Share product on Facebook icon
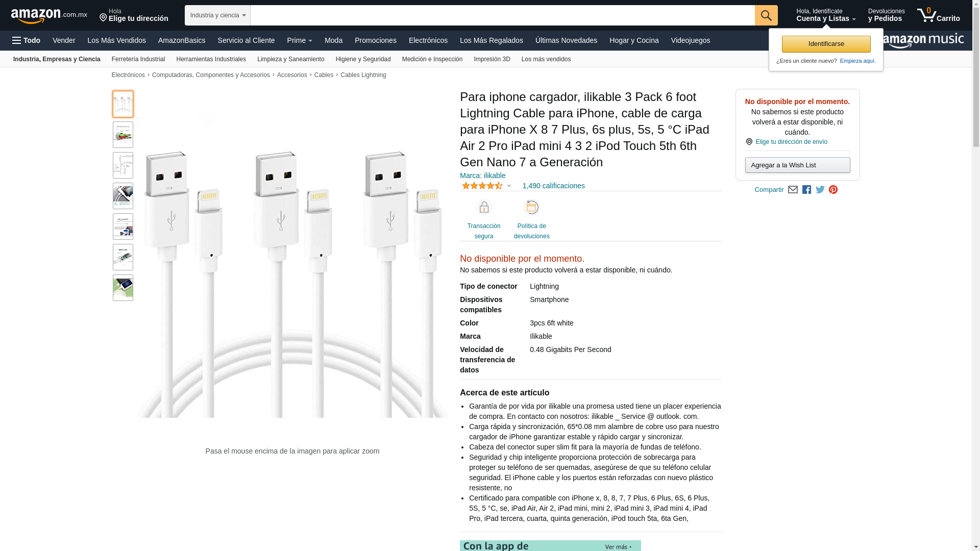The image size is (980, 551). tap(806, 190)
